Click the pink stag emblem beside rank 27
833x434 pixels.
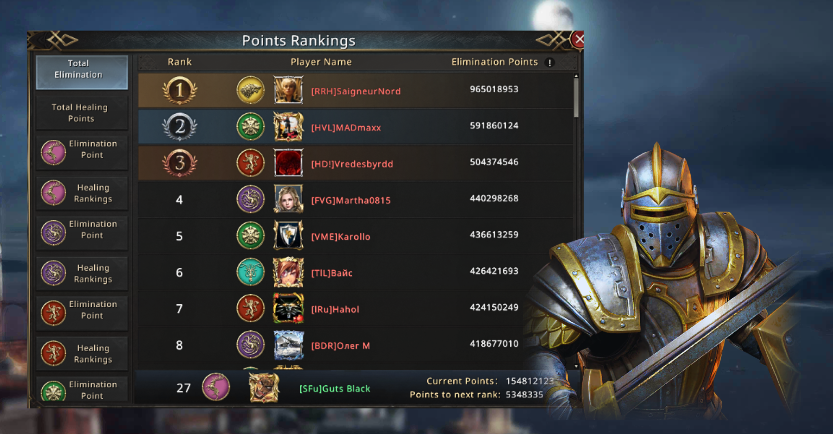click(x=216, y=387)
